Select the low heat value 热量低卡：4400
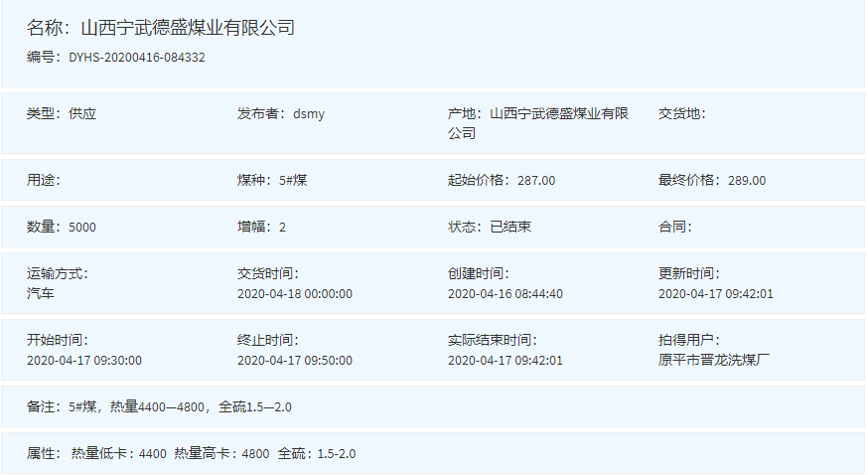The height and width of the screenshot is (475, 868). point(118,453)
